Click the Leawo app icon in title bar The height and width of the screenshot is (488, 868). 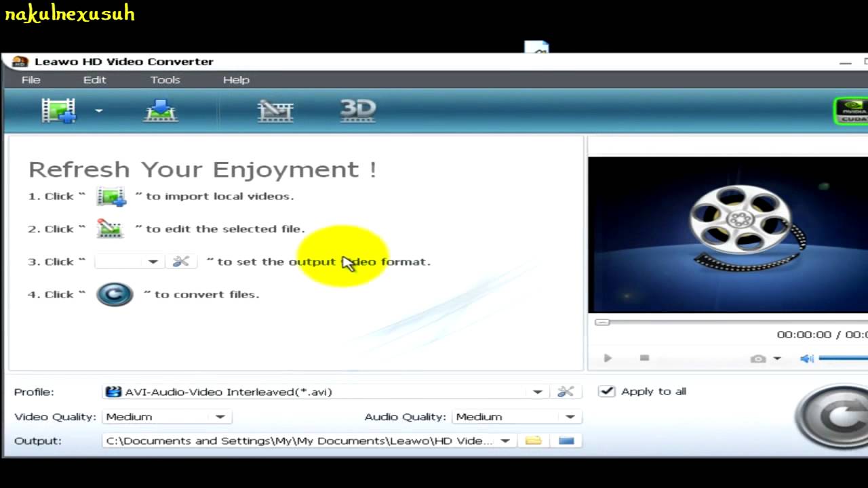click(x=20, y=62)
